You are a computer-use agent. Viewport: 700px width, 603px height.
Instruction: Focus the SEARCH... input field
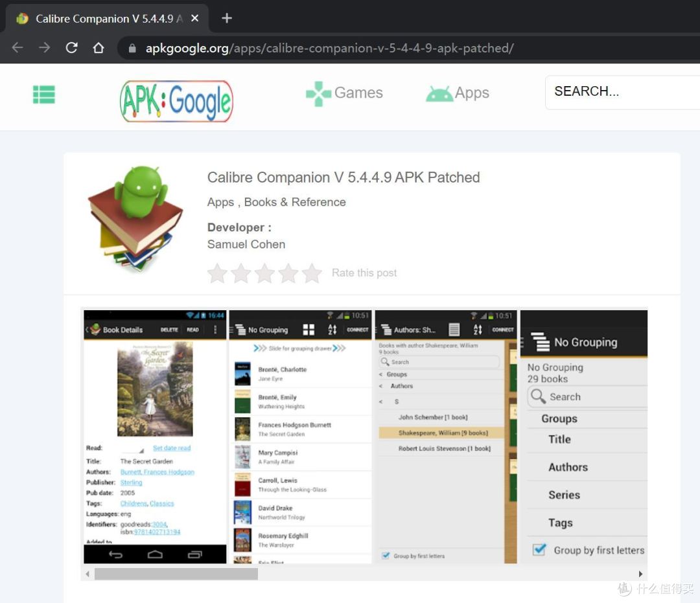(622, 92)
